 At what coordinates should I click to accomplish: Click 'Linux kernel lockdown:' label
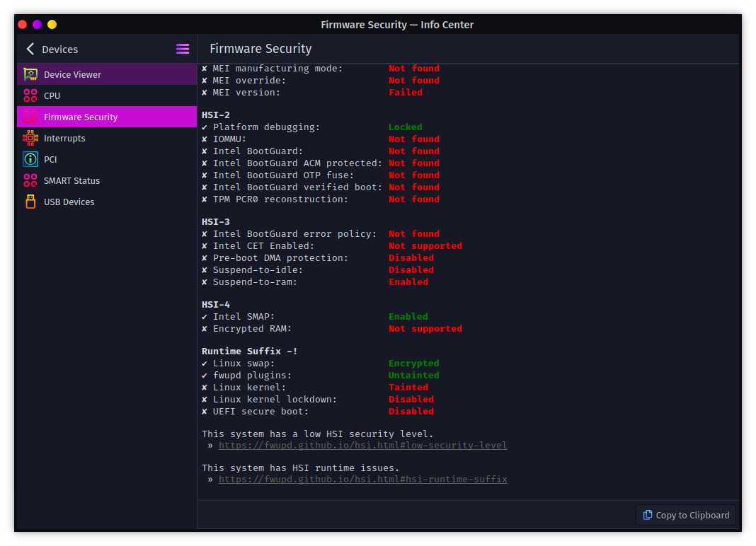pos(275,400)
